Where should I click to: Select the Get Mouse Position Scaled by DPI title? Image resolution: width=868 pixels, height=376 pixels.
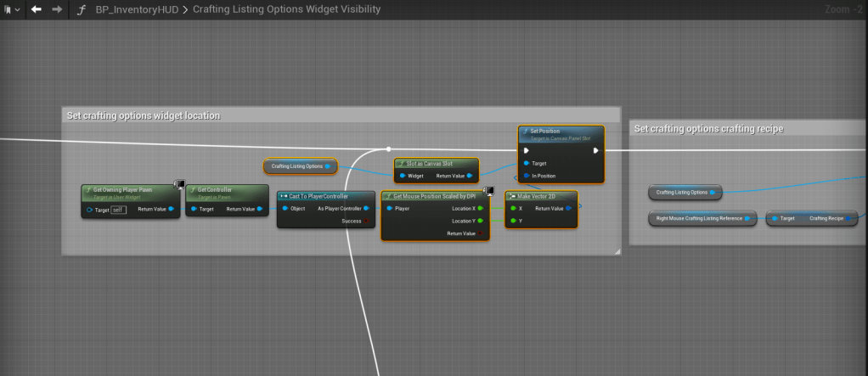point(434,196)
